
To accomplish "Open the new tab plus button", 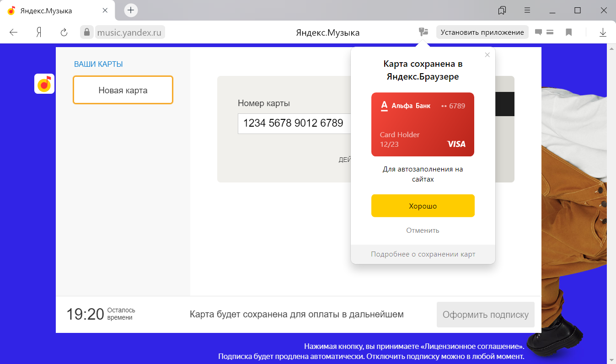I will pyautogui.click(x=131, y=10).
